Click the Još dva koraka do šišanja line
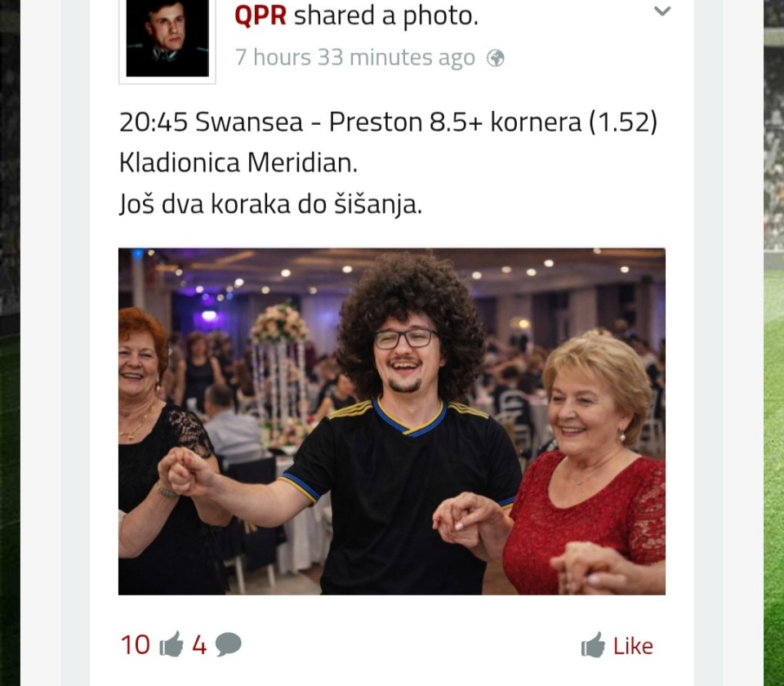784x686 pixels. [x=270, y=204]
